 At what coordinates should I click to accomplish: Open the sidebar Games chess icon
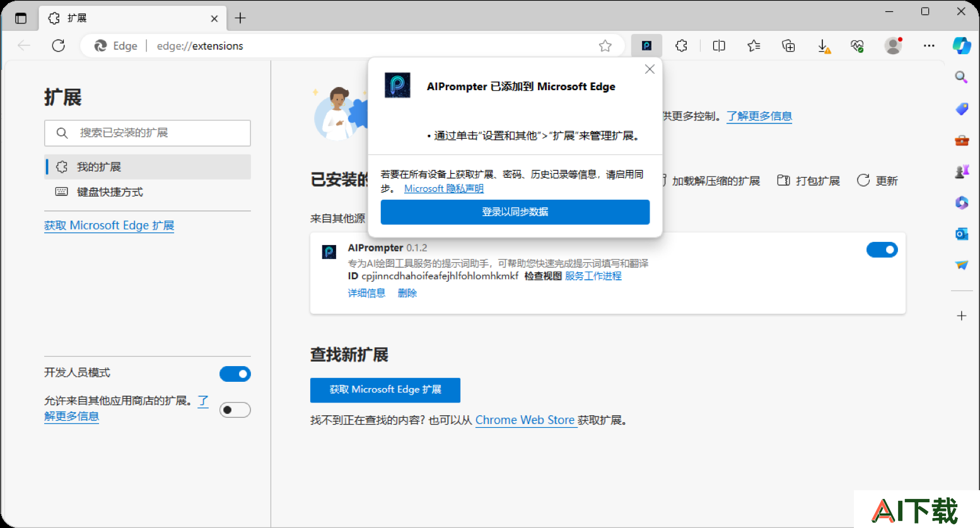click(x=961, y=171)
